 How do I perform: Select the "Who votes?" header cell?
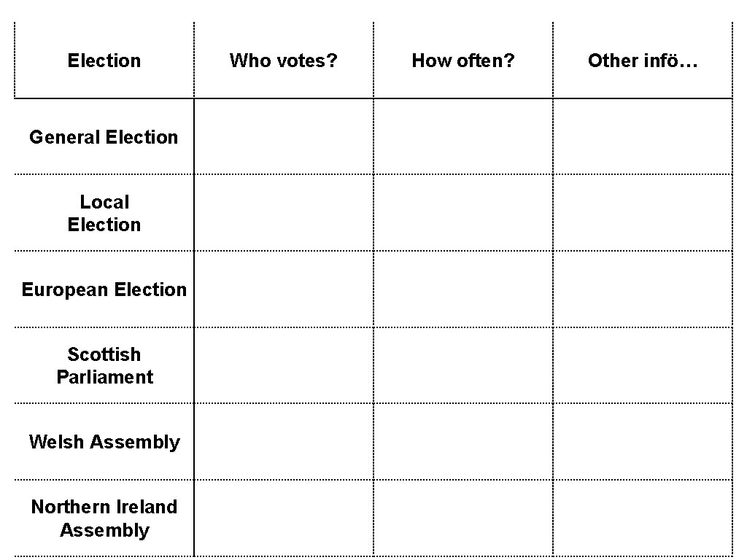point(284,61)
